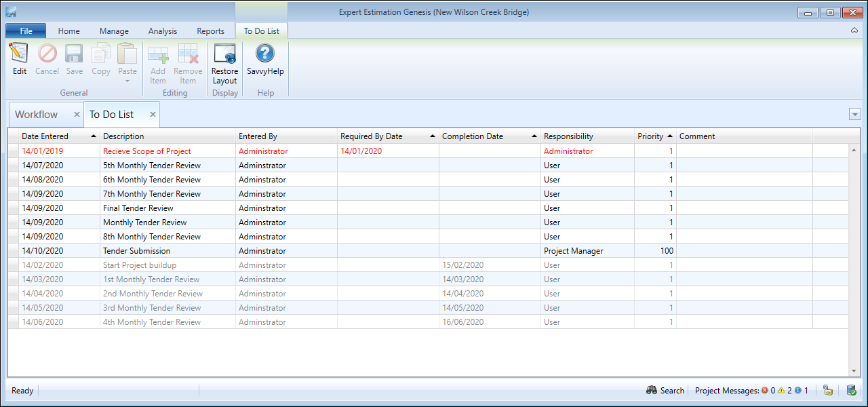868x407 pixels.
Task: Click the lock icon in status bar
Action: point(827,390)
